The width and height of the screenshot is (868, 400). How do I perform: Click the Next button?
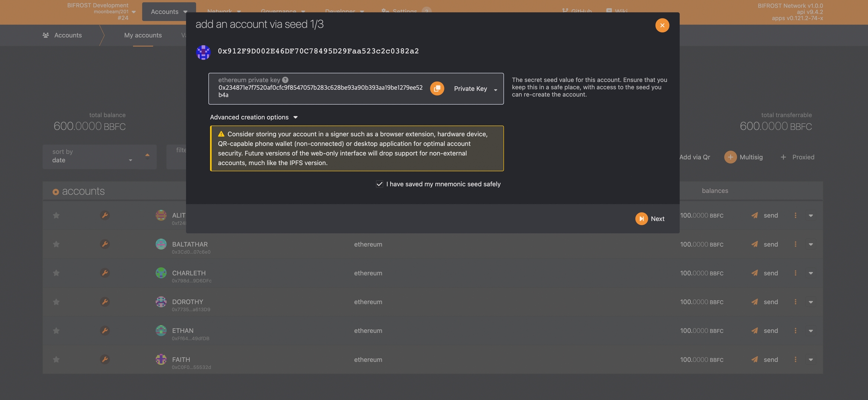pyautogui.click(x=650, y=219)
